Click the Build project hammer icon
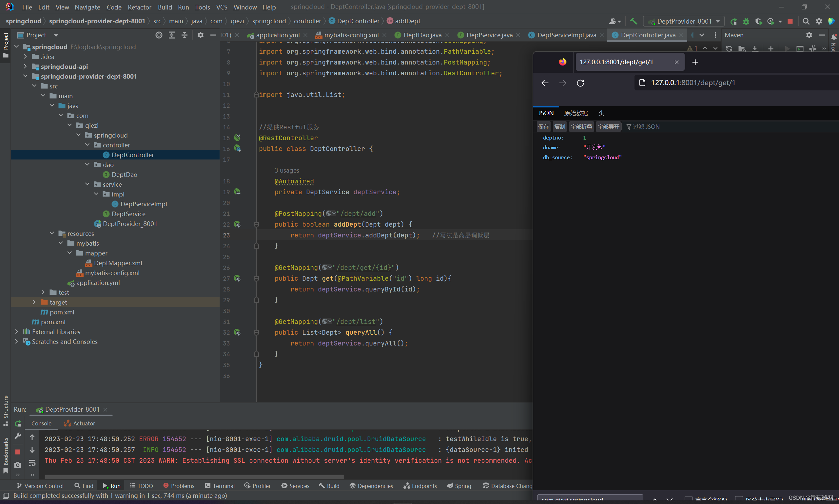This screenshot has width=839, height=504. click(x=634, y=21)
